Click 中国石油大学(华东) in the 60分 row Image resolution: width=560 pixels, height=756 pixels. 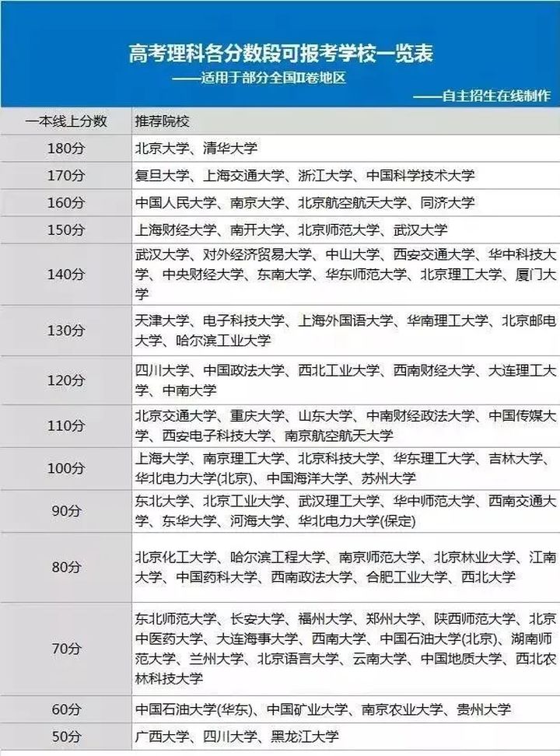click(x=194, y=709)
